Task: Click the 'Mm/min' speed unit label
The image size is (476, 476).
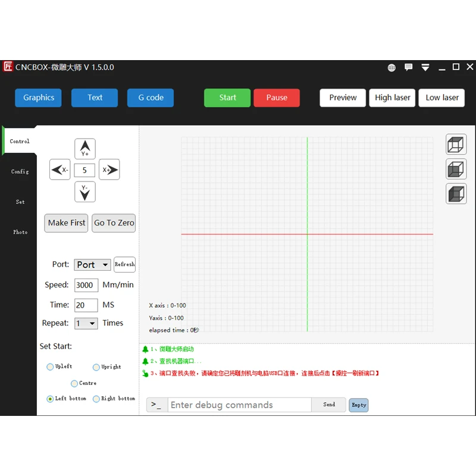Action: [118, 285]
